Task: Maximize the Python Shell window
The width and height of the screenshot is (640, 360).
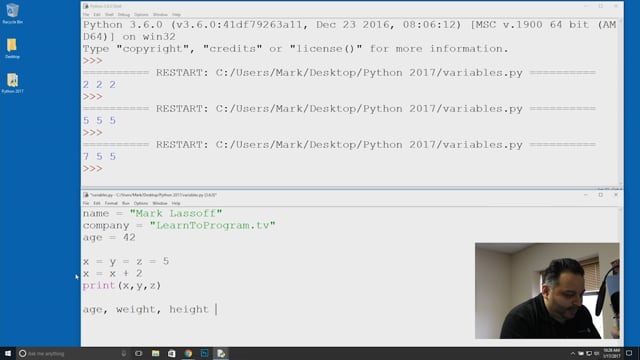Action: [601, 6]
